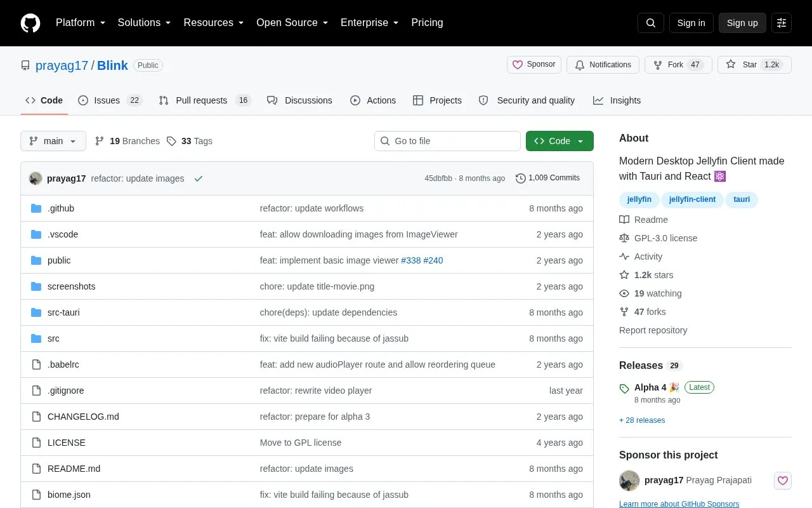Click the Alpha 4 release tag icon
Screen dimensions: 812x508
point(624,388)
